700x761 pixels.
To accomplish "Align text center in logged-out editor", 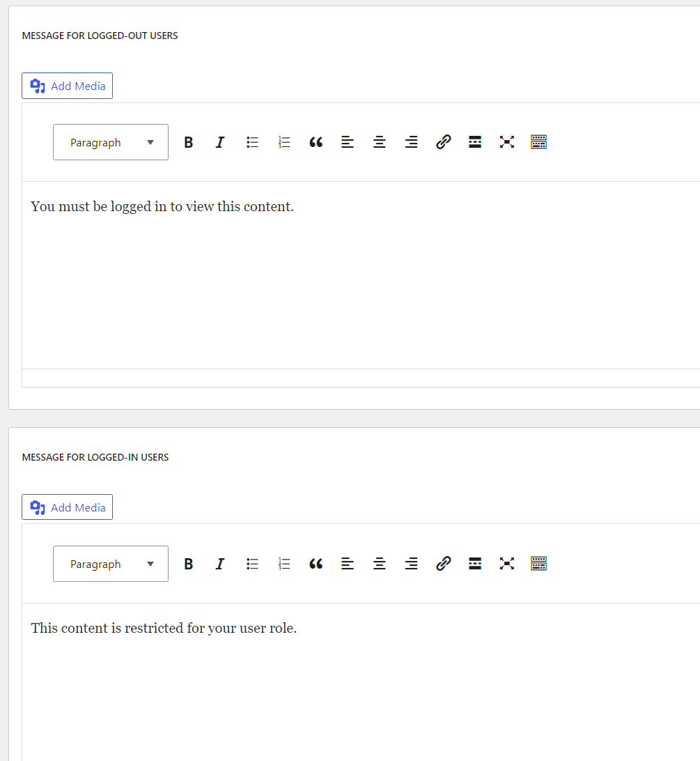I will [x=380, y=142].
